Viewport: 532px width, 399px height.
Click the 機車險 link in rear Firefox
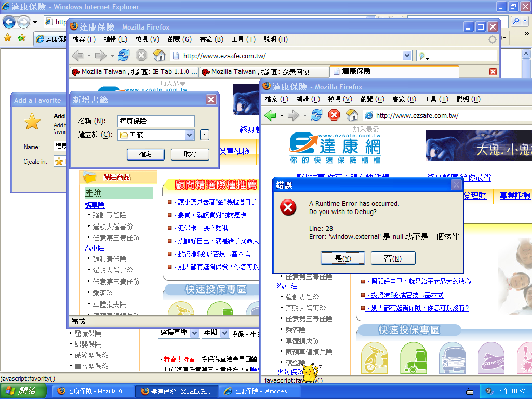[x=95, y=205]
